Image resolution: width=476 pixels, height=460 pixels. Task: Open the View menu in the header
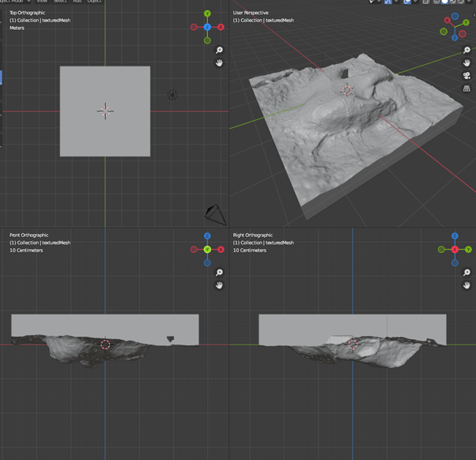click(x=42, y=2)
